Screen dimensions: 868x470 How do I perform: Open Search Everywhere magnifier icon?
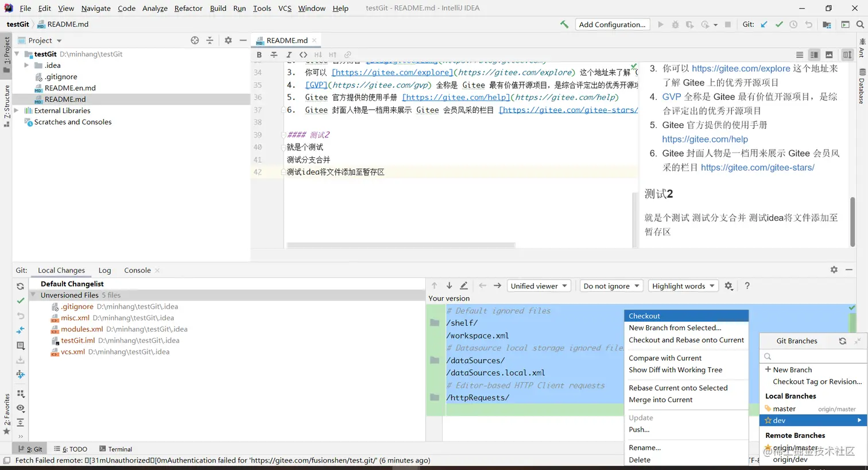tap(860, 24)
